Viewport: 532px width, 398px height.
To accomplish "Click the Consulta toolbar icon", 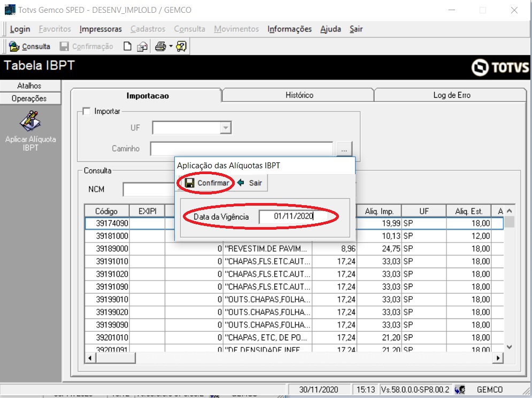I will coord(14,46).
